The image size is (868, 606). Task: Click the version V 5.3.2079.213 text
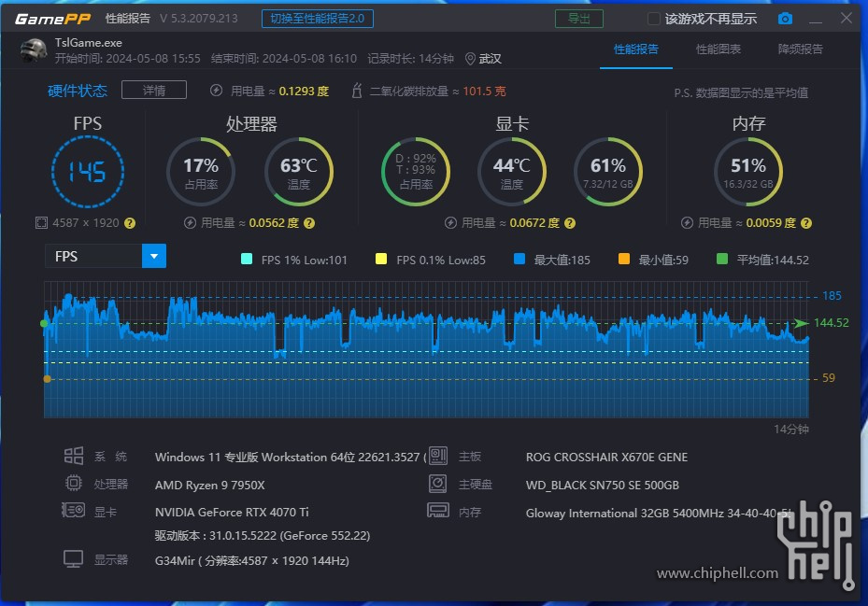click(199, 19)
